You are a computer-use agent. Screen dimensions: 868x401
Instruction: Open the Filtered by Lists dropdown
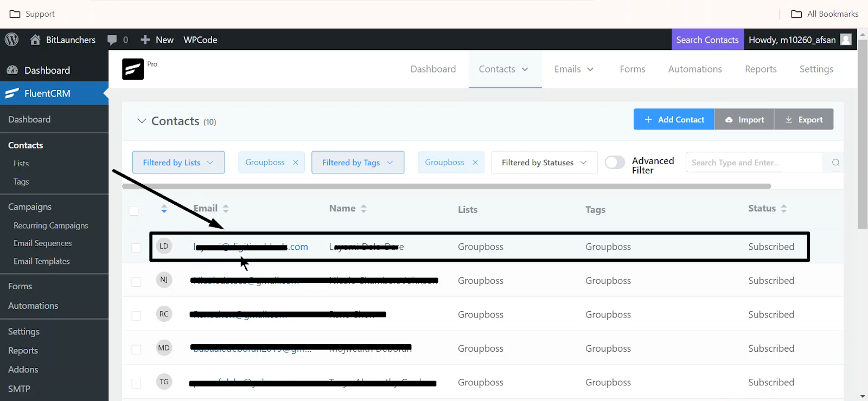(x=178, y=162)
